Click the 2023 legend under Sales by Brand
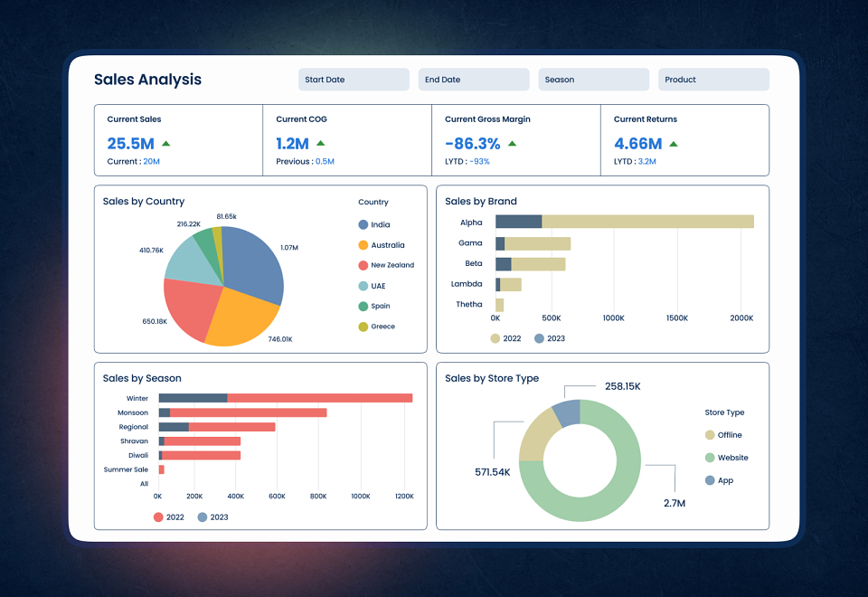The width and height of the screenshot is (868, 597). (550, 338)
